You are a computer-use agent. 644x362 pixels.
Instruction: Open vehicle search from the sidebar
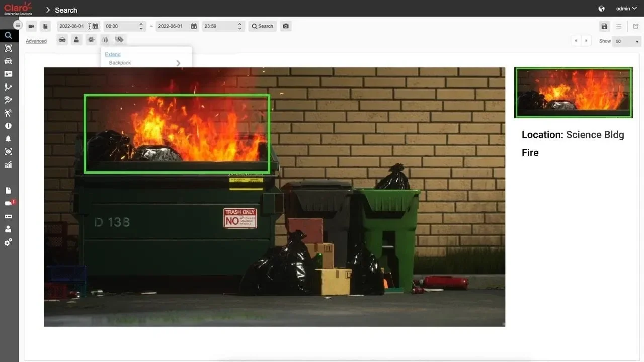coord(8,61)
